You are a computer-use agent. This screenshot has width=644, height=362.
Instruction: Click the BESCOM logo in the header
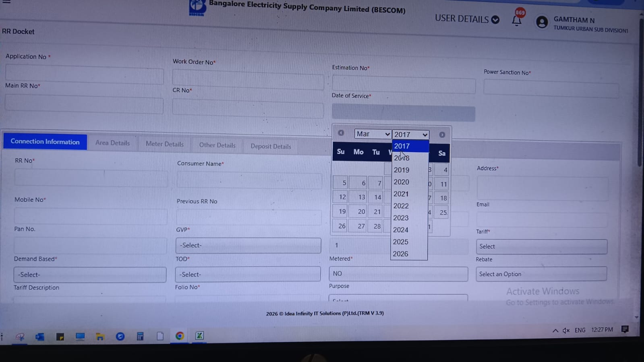coord(197,7)
